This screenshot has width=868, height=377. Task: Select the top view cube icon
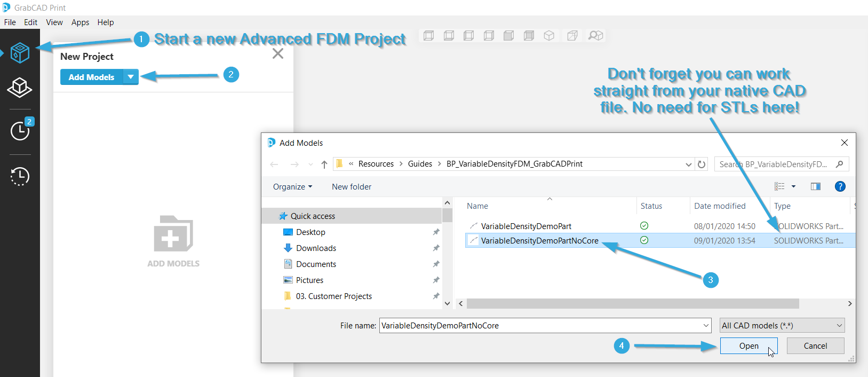pyautogui.click(x=429, y=36)
